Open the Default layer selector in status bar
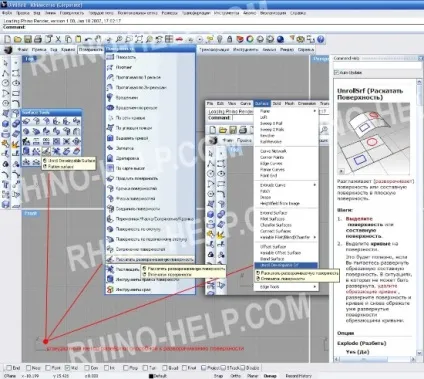Screen dimensions: 424x379 pos(159,376)
